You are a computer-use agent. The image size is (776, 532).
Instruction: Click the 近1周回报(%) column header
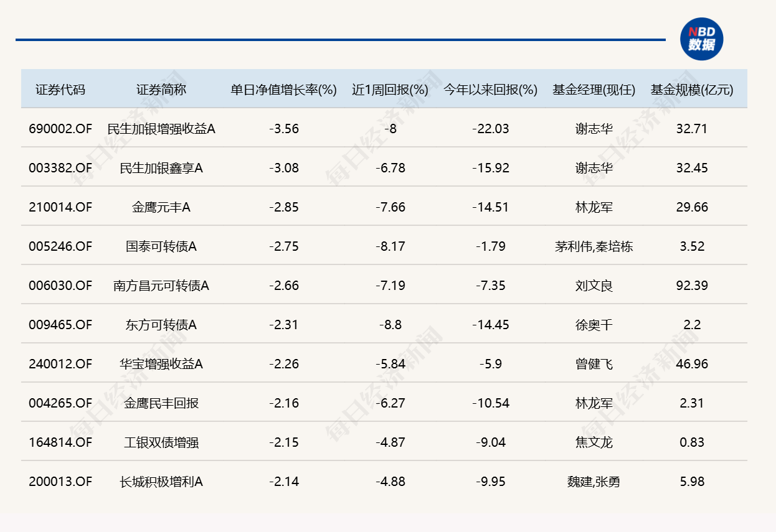tap(390, 90)
